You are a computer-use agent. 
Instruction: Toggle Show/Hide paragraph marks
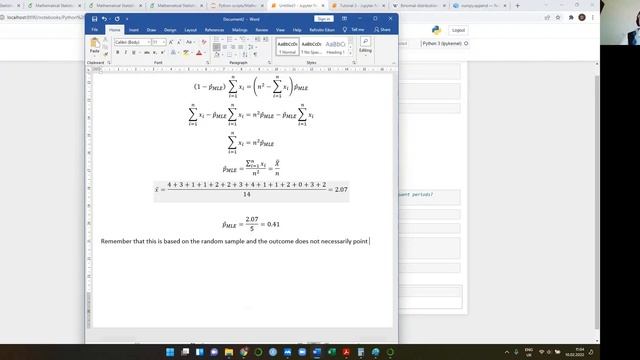(x=255, y=54)
